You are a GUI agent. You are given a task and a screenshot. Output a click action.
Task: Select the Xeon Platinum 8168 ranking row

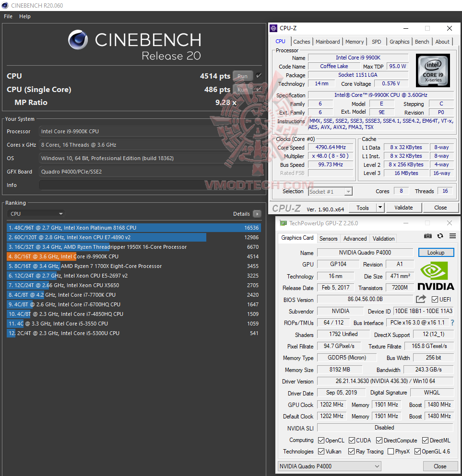coord(134,228)
